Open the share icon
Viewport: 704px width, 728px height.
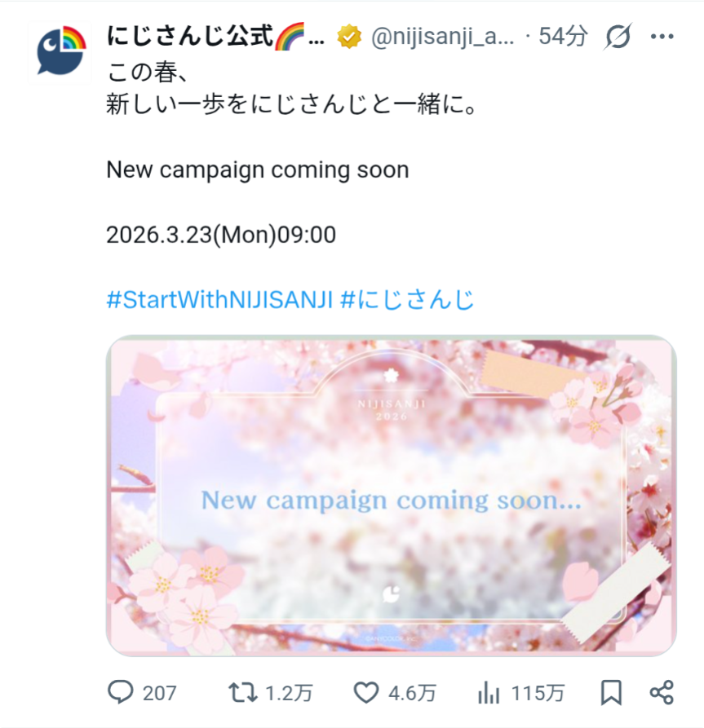pyautogui.click(x=662, y=692)
